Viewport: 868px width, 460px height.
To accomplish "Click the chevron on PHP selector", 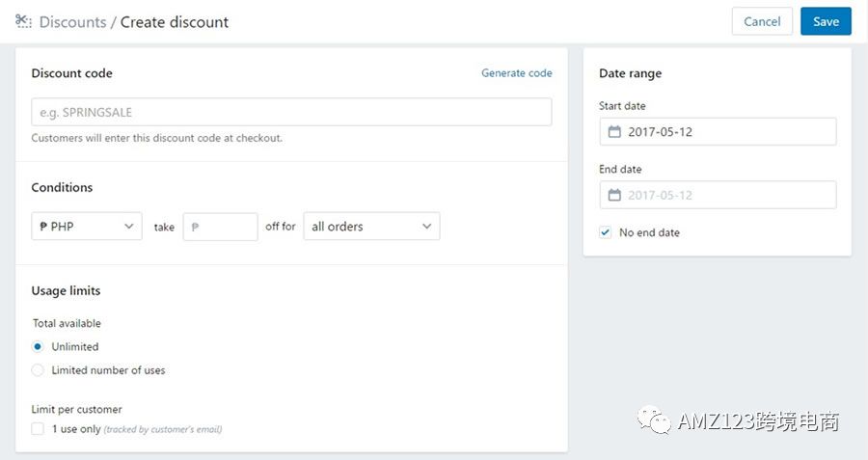I will pyautogui.click(x=129, y=227).
